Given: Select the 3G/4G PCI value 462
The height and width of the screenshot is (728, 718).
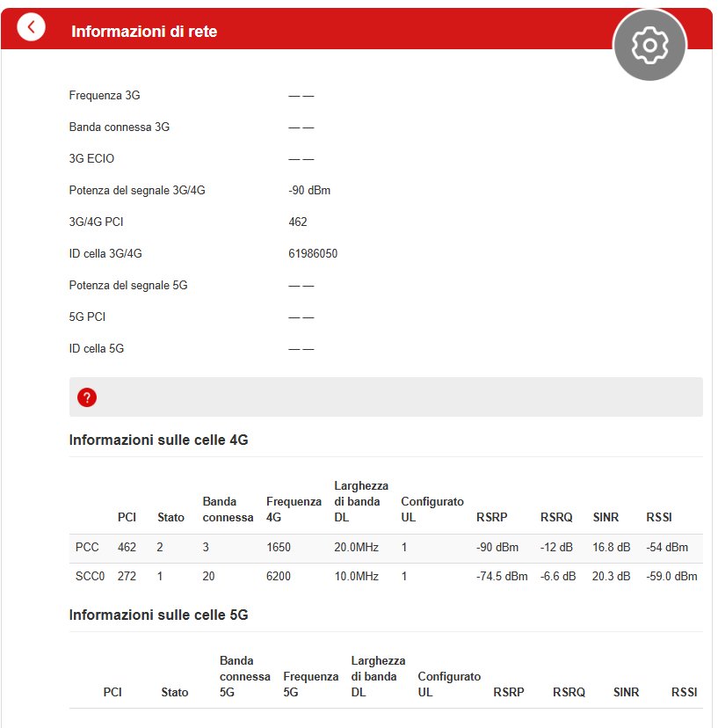Looking at the screenshot, I should coord(298,222).
